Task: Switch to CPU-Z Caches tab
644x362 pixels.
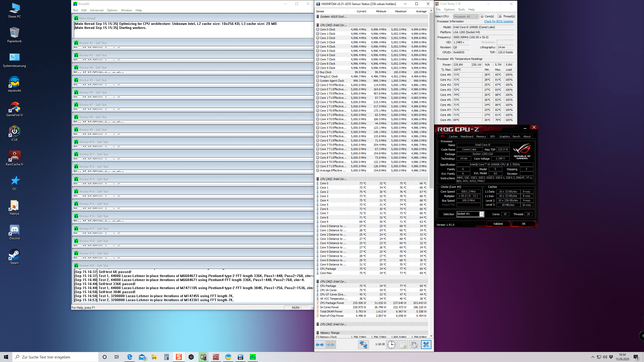Action: pyautogui.click(x=453, y=137)
